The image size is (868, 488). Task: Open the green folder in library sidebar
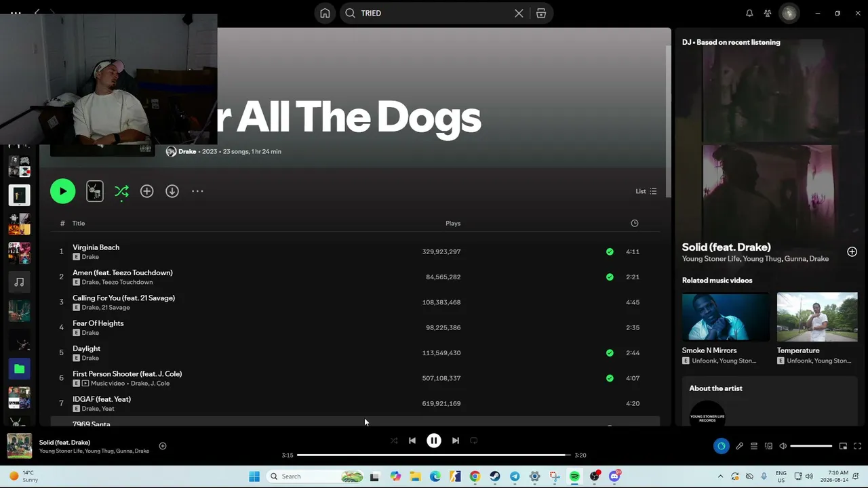19,369
